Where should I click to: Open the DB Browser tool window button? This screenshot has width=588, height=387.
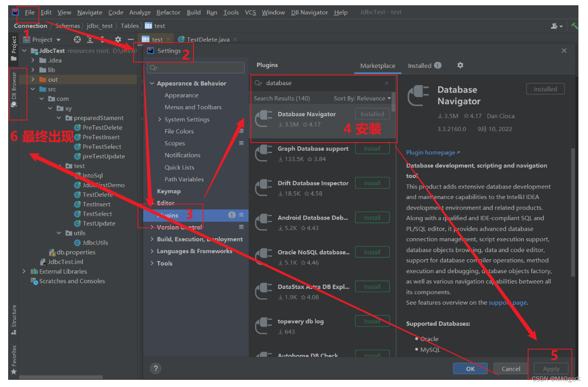[14, 89]
